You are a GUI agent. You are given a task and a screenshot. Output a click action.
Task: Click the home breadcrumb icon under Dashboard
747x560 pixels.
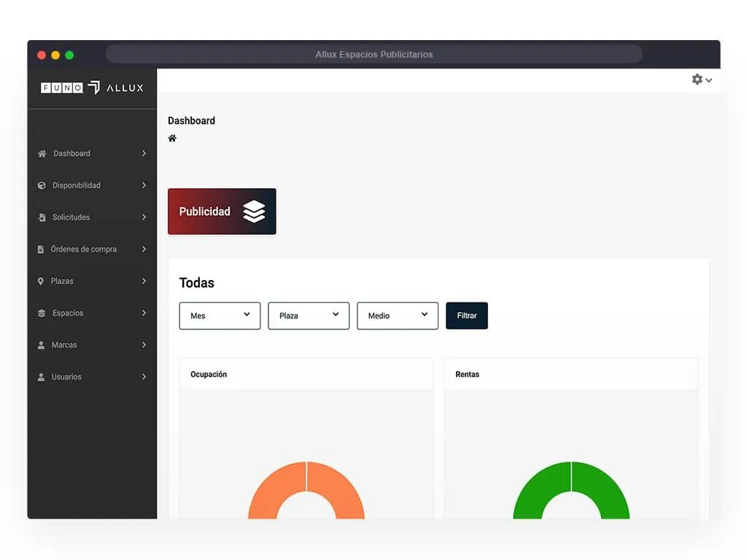pyautogui.click(x=172, y=139)
